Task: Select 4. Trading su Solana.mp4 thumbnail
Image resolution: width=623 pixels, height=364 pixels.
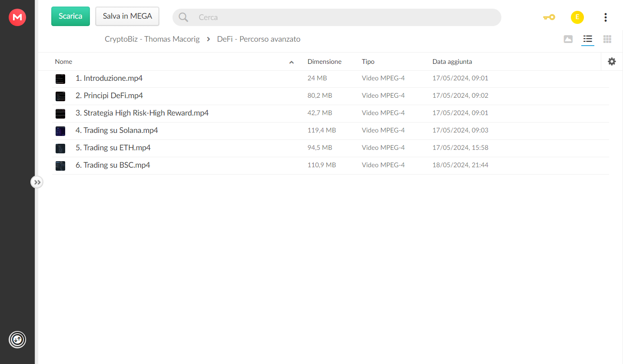Action: tap(60, 131)
